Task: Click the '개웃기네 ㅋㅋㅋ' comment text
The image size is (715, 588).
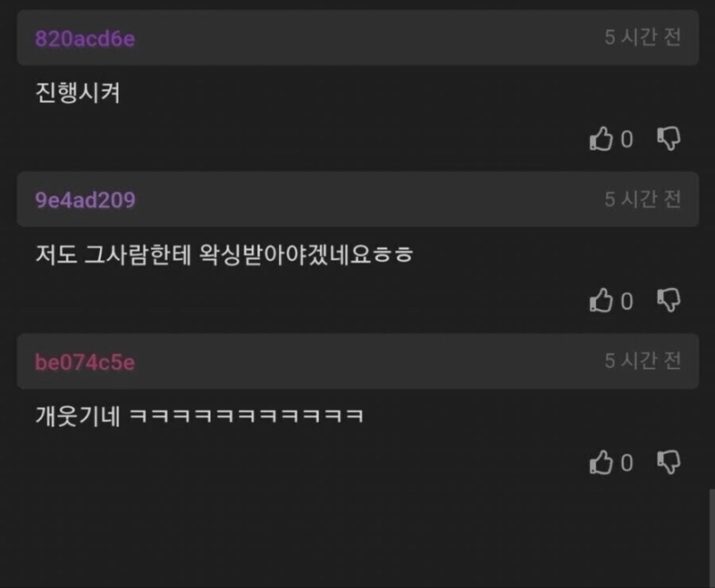Action: pyautogui.click(x=199, y=416)
